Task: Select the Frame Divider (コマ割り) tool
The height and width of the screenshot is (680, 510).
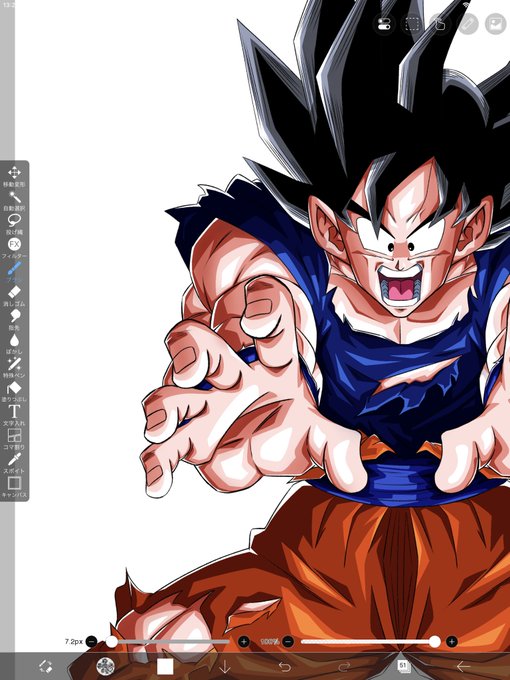Action: tap(14, 439)
